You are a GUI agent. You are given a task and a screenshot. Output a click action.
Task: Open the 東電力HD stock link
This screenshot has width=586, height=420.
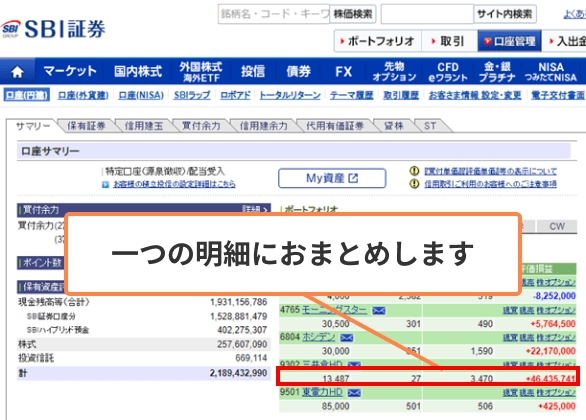point(322,392)
